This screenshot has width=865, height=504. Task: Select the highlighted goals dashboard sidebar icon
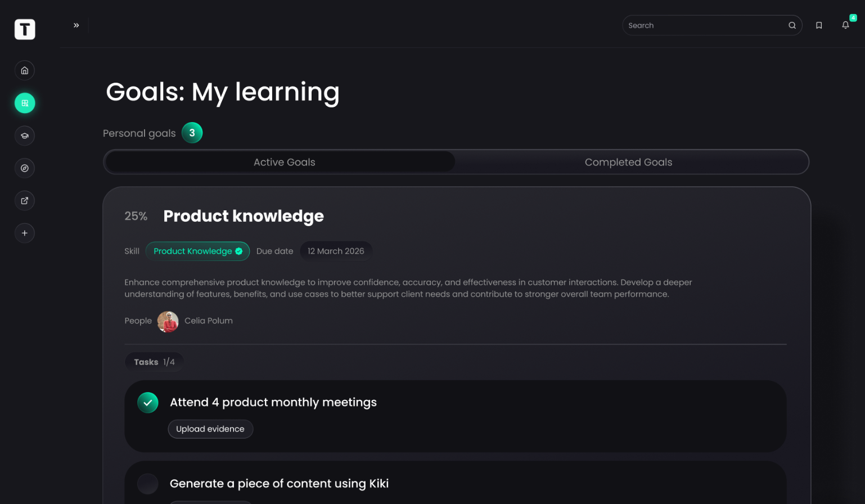[25, 103]
